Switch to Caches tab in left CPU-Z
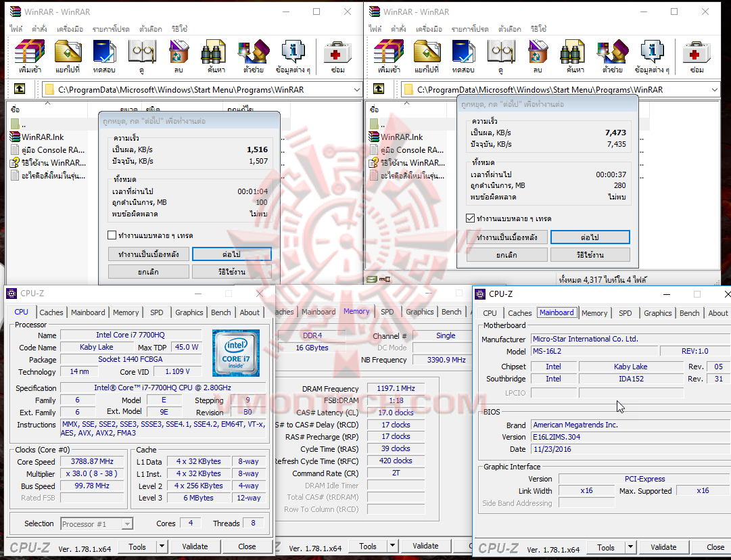This screenshot has width=731, height=560. (x=51, y=312)
